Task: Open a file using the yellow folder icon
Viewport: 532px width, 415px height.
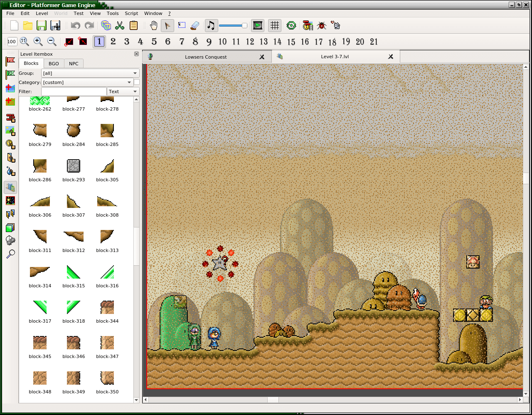Action: coord(28,26)
